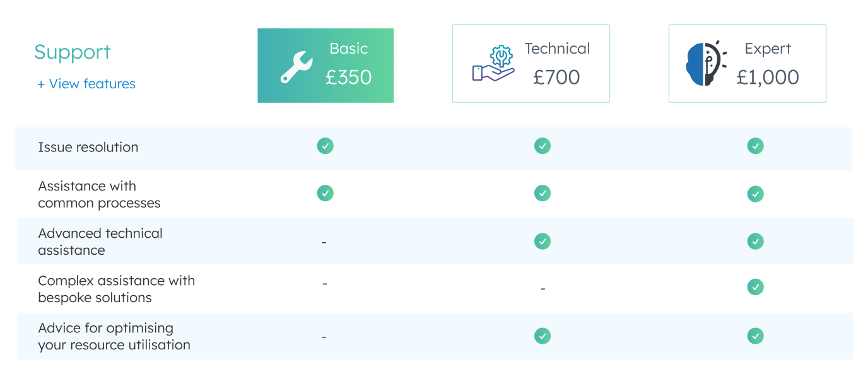Select the Expert checkmark for Complex assistance

point(755,288)
